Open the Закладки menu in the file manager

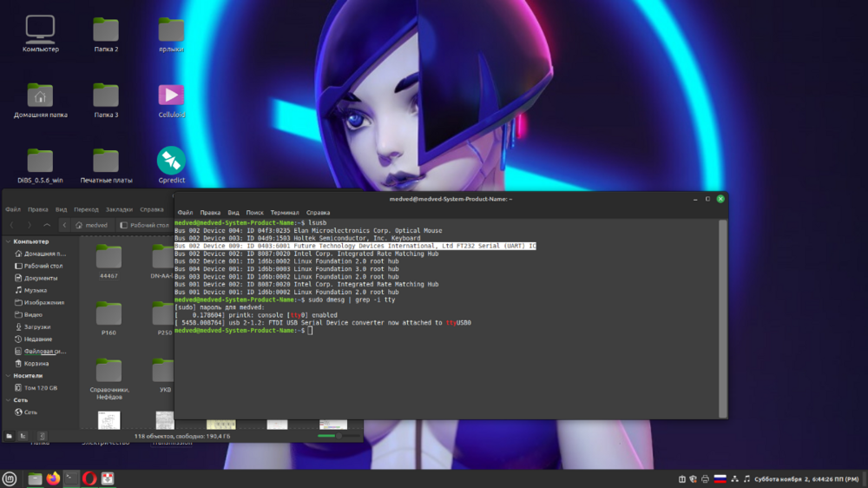coord(119,210)
